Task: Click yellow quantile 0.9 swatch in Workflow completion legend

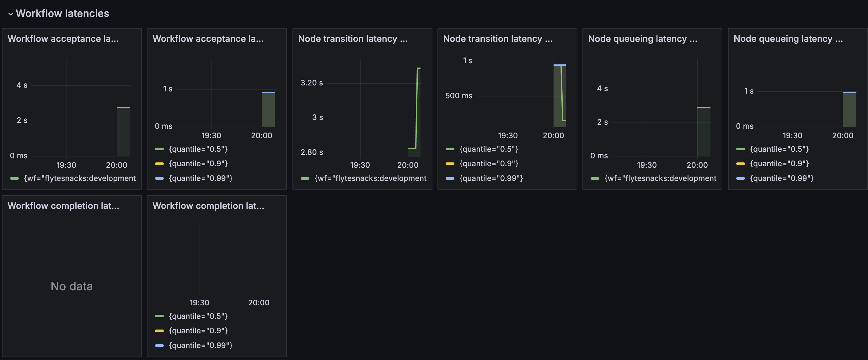Action: (x=159, y=331)
